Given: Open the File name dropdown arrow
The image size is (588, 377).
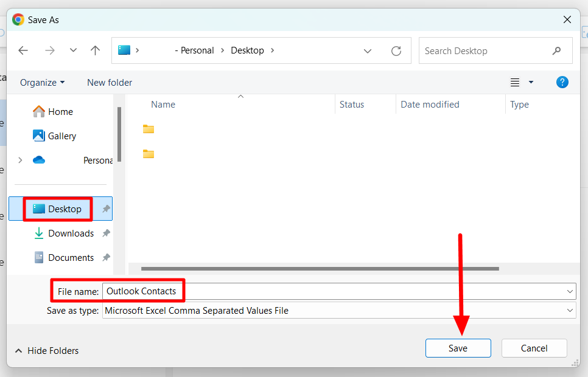Looking at the screenshot, I should click(570, 291).
